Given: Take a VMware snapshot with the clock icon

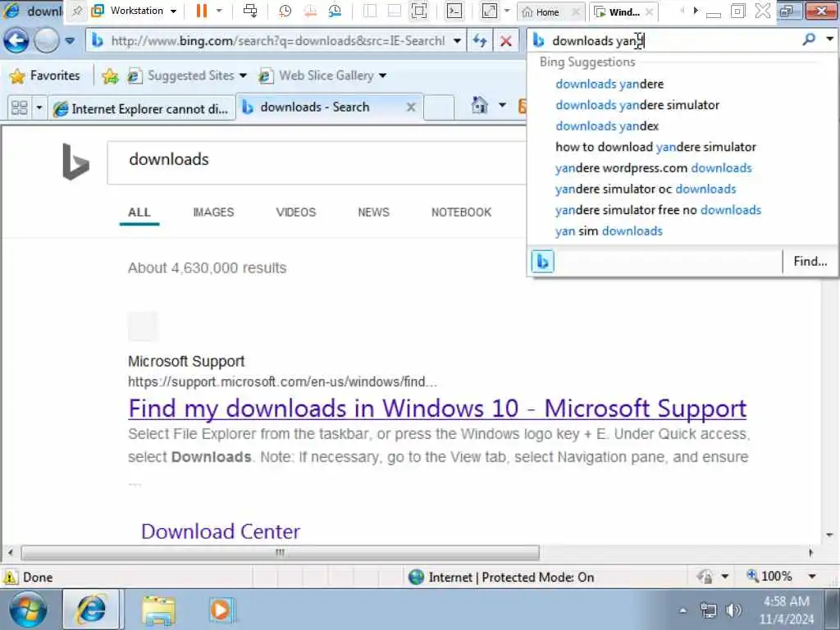Looking at the screenshot, I should 285,11.
